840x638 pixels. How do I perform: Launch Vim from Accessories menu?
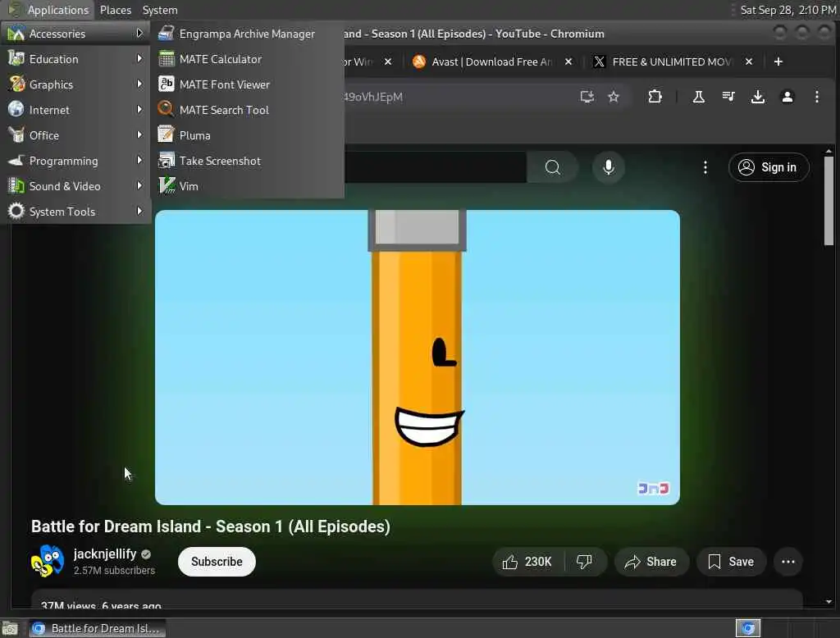pos(247,186)
